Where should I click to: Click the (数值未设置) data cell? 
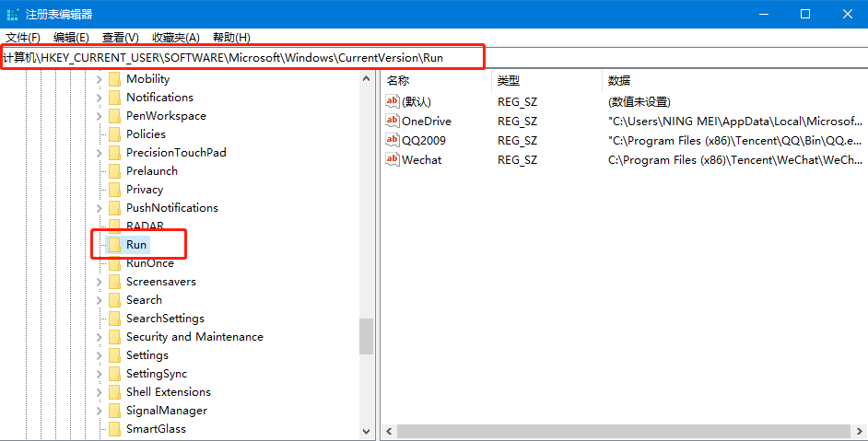[x=639, y=102]
